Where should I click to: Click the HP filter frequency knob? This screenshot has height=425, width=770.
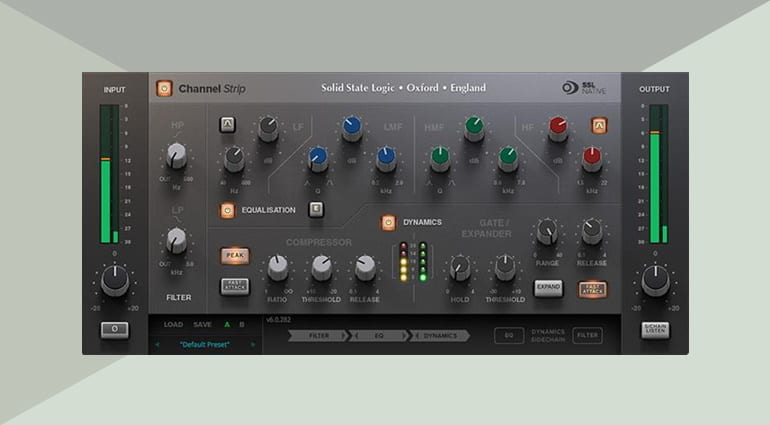click(x=176, y=155)
